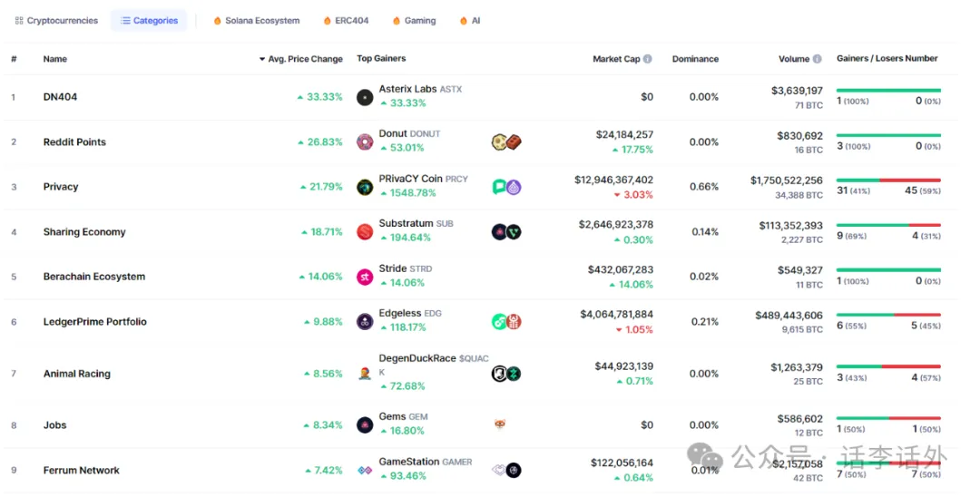Click the $1,750,522,256 volume value
Viewport: 980px width, 497px height.
click(786, 180)
